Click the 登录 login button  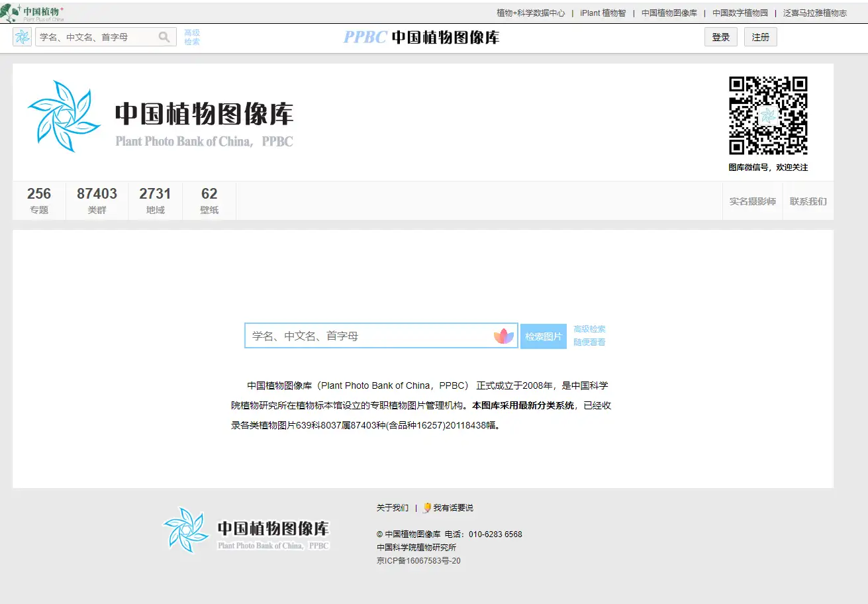coord(721,37)
